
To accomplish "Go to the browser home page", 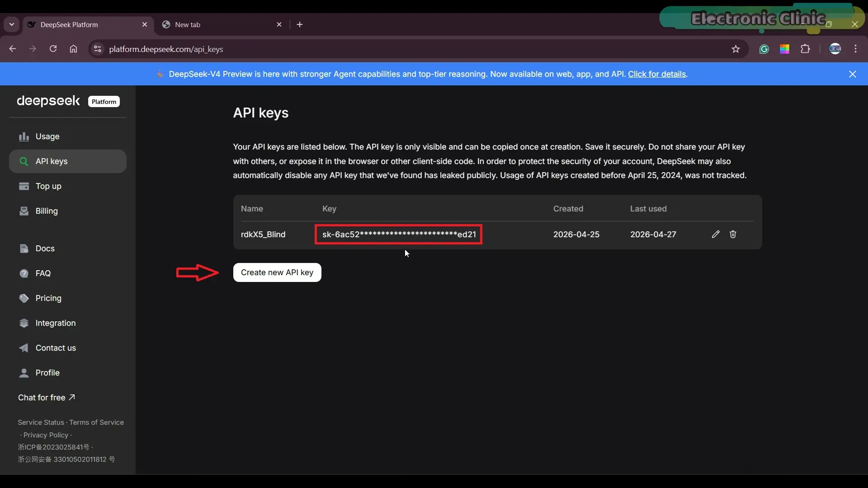I will [x=73, y=49].
